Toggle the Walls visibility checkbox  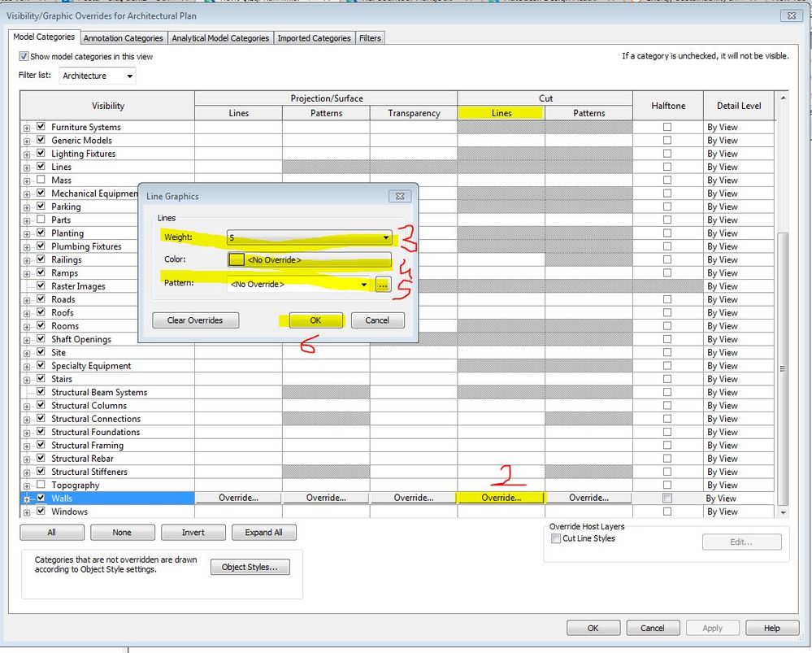click(41, 498)
